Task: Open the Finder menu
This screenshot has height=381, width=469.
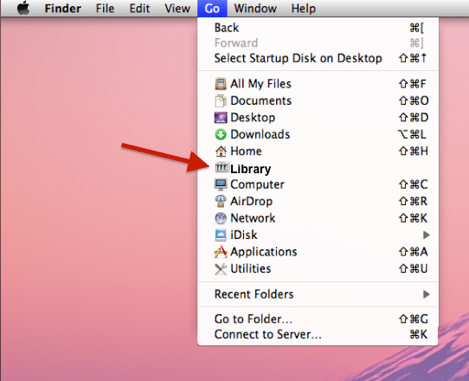Action: pyautogui.click(x=63, y=8)
